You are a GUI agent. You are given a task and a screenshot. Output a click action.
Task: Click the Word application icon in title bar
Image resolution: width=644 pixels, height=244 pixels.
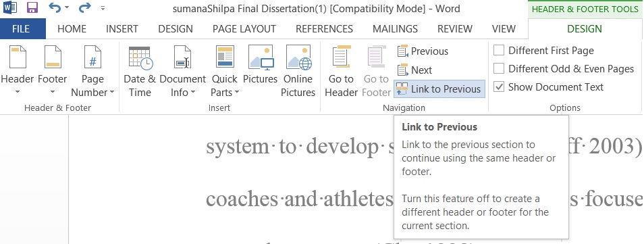click(x=10, y=8)
